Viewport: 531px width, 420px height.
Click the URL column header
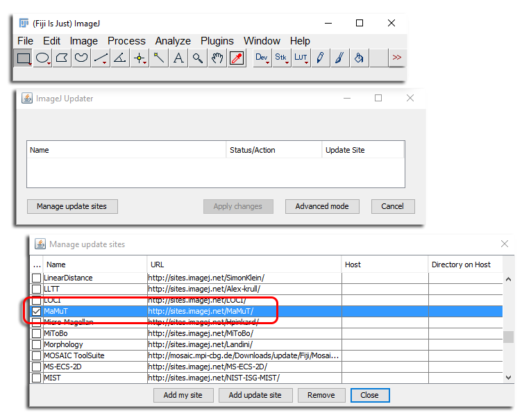click(x=244, y=264)
